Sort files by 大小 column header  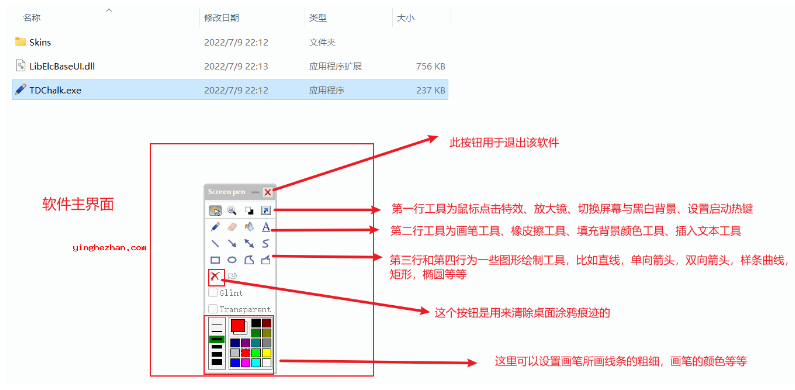[406, 18]
